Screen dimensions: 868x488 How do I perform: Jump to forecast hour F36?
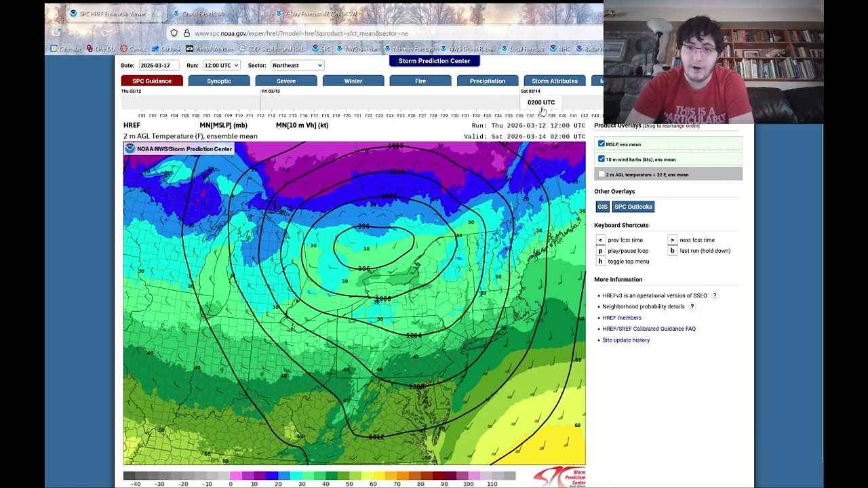tap(519, 116)
